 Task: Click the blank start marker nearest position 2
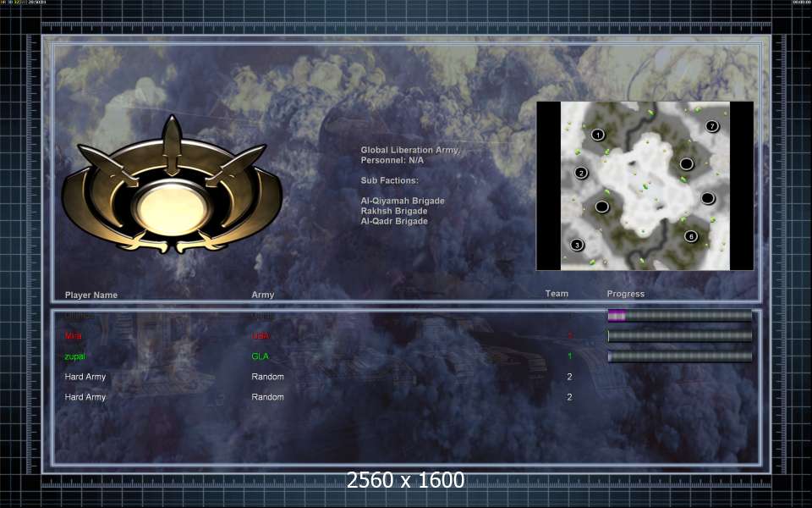pos(601,207)
